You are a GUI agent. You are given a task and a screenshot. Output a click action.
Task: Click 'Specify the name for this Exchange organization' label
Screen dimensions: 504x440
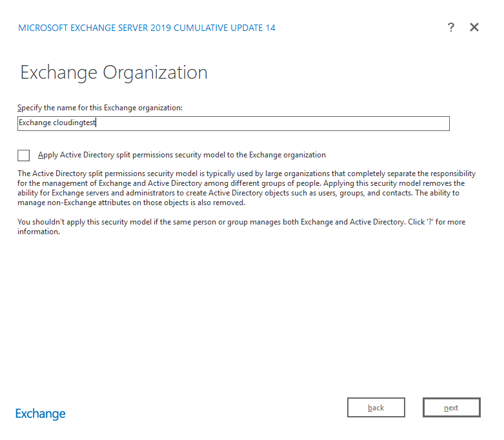(x=100, y=108)
